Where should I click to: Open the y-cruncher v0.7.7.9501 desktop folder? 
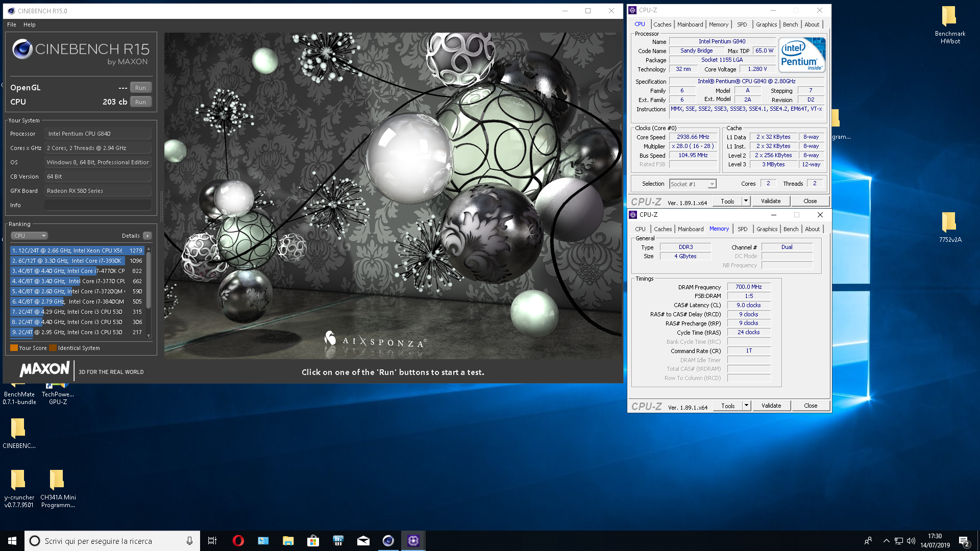19,488
